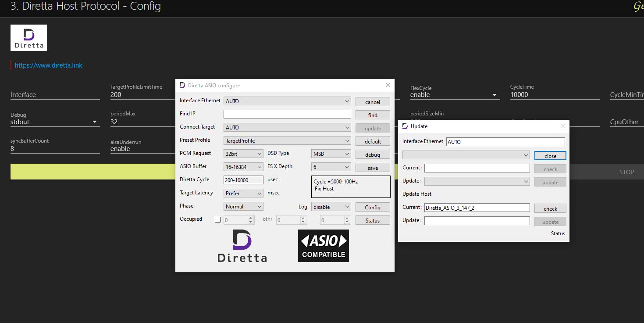The height and width of the screenshot is (323, 644).
Task: Click the save button
Action: click(x=373, y=168)
